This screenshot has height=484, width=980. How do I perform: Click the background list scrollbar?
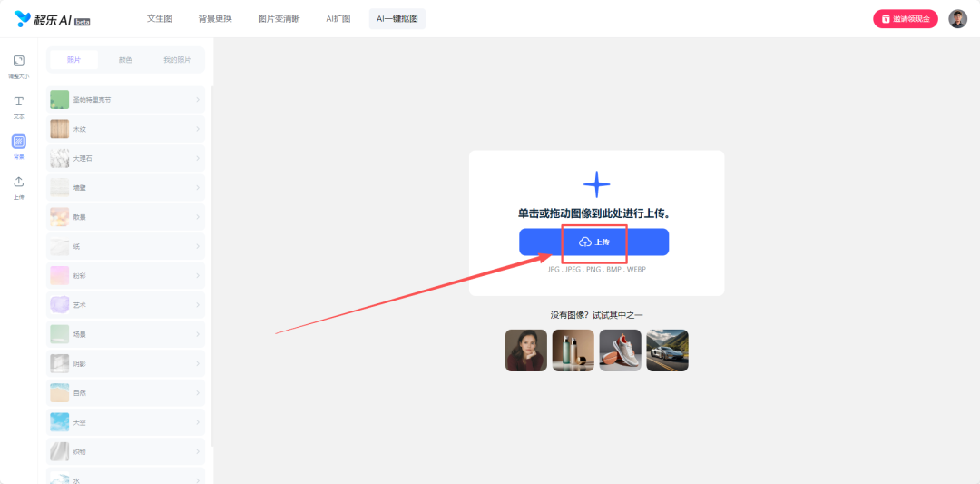point(211,266)
